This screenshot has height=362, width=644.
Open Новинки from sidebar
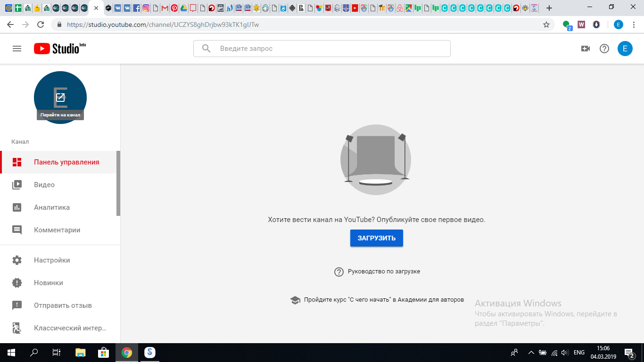[x=49, y=283]
